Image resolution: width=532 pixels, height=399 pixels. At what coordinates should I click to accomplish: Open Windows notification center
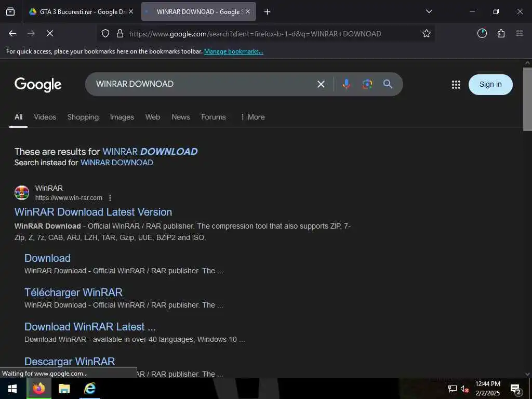tap(516, 389)
